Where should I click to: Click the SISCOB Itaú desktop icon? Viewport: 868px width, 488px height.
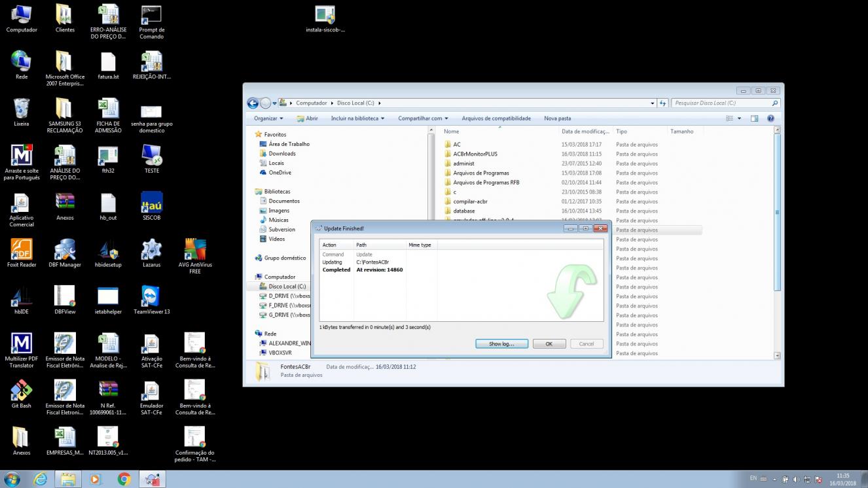(151, 205)
